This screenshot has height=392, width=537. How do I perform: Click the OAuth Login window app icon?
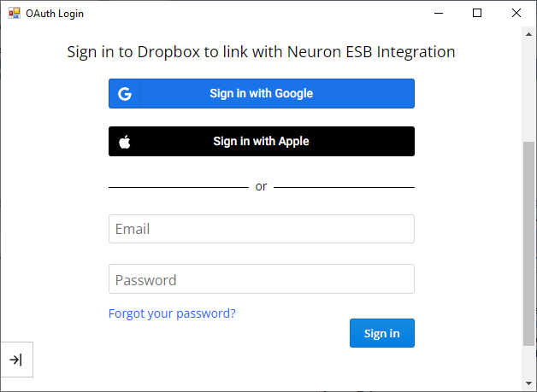(x=15, y=14)
